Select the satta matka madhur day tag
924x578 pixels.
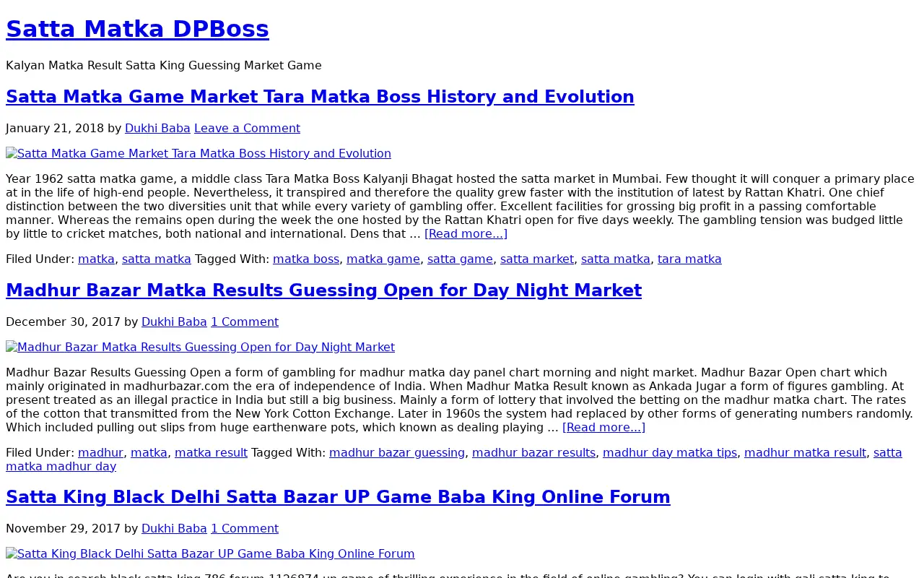(61, 466)
